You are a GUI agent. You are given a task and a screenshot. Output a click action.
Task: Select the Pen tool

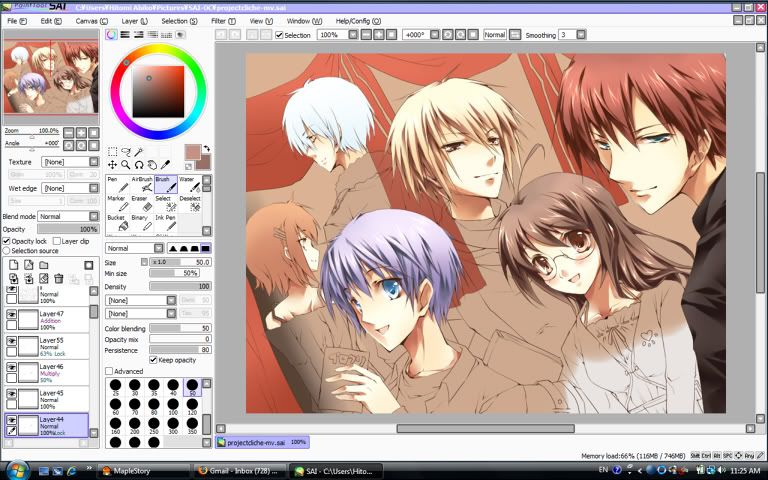point(118,184)
